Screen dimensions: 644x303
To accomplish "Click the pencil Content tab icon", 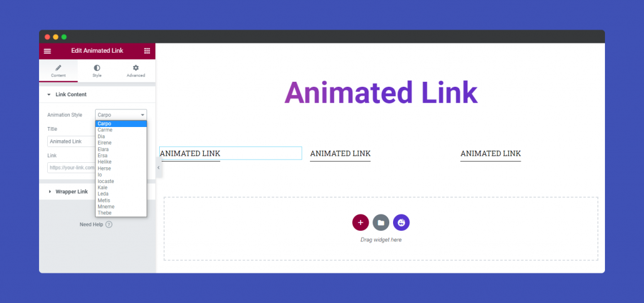I will pos(58,68).
